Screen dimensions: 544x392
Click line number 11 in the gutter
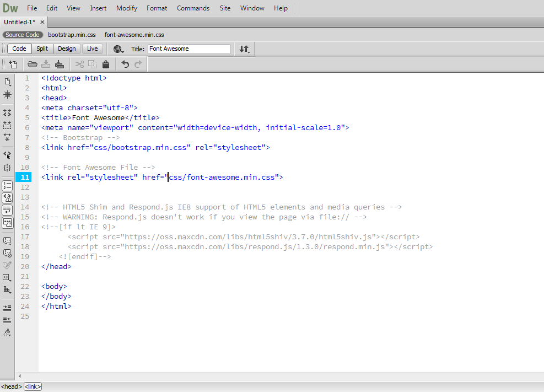click(25, 178)
